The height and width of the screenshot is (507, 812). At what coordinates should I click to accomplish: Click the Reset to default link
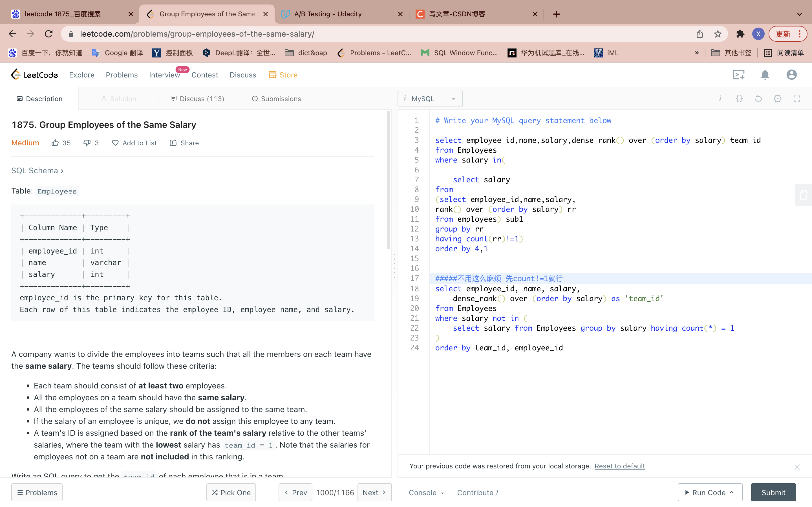tap(619, 466)
